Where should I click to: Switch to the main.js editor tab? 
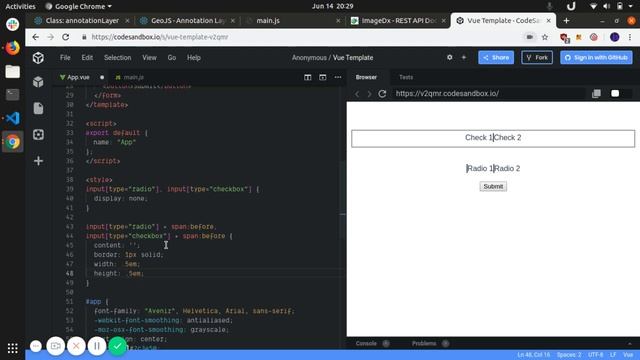click(130, 77)
